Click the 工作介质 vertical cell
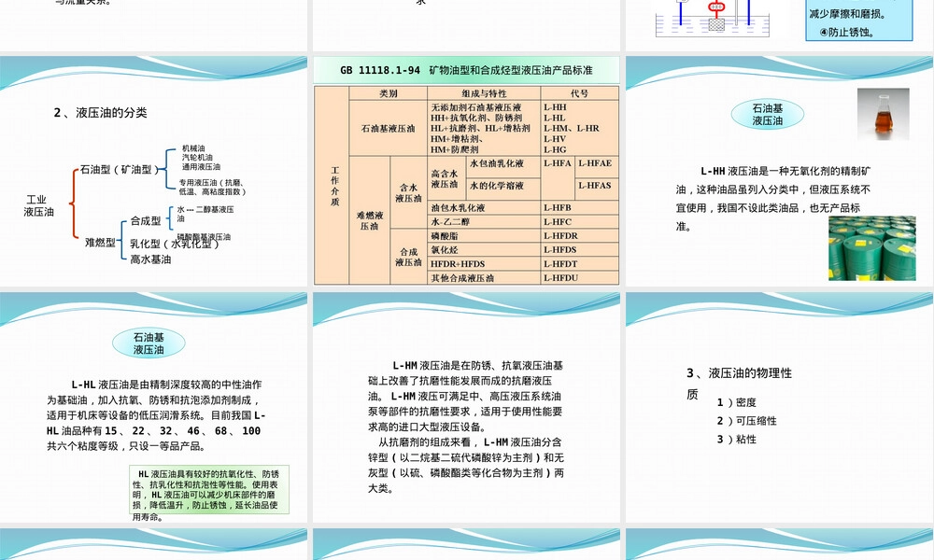The image size is (934, 560). pos(334,186)
